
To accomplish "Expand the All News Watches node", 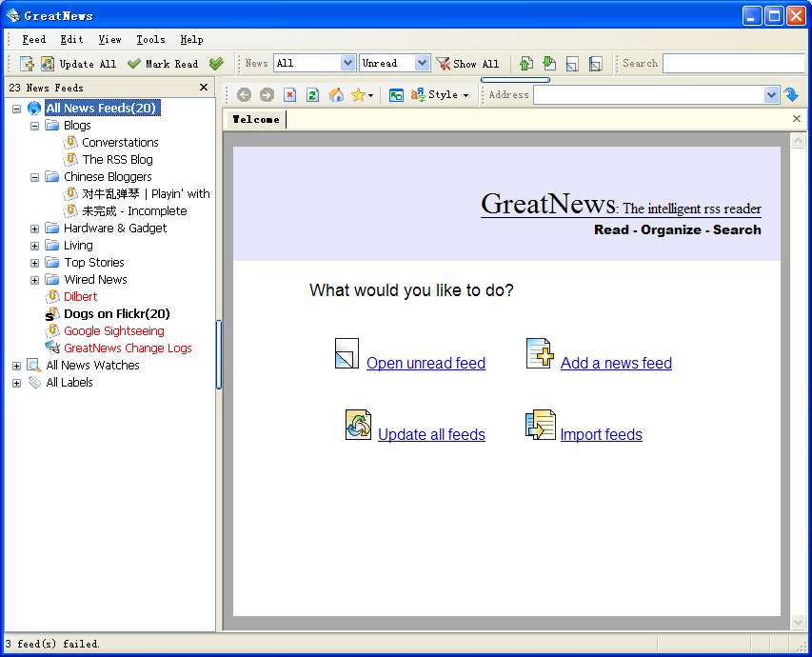I will click(x=16, y=366).
